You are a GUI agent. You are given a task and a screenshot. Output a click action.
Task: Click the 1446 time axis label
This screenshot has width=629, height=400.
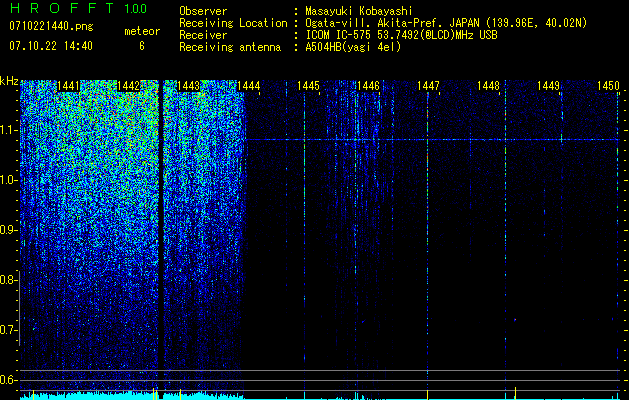tap(368, 86)
